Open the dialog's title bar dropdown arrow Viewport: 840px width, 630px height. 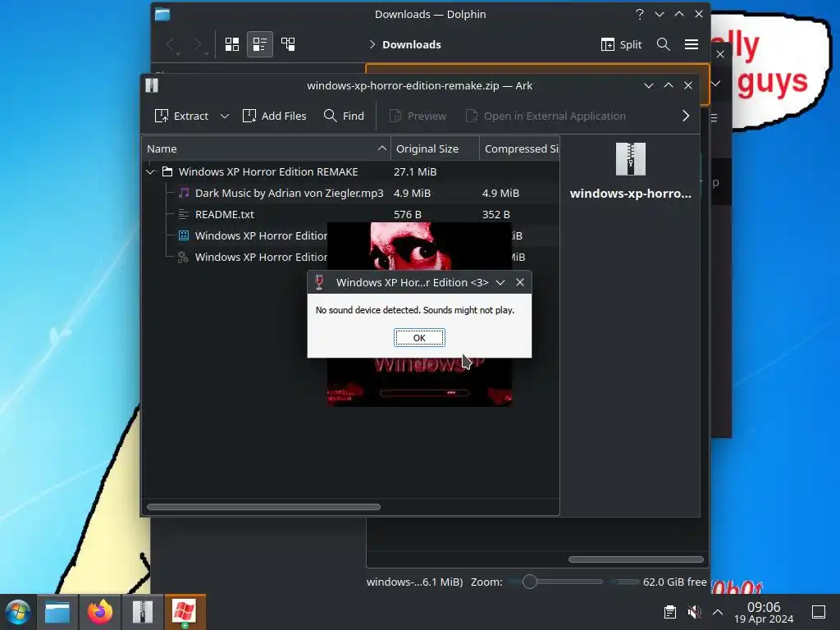(x=500, y=282)
